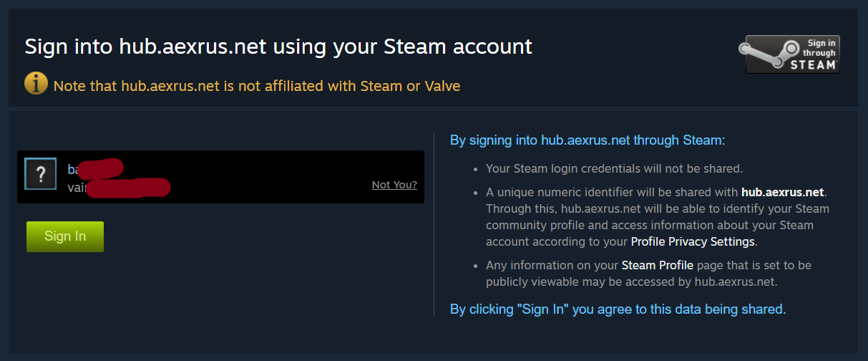
Task: Open the Profile Privacy Settings link
Action: (693, 241)
